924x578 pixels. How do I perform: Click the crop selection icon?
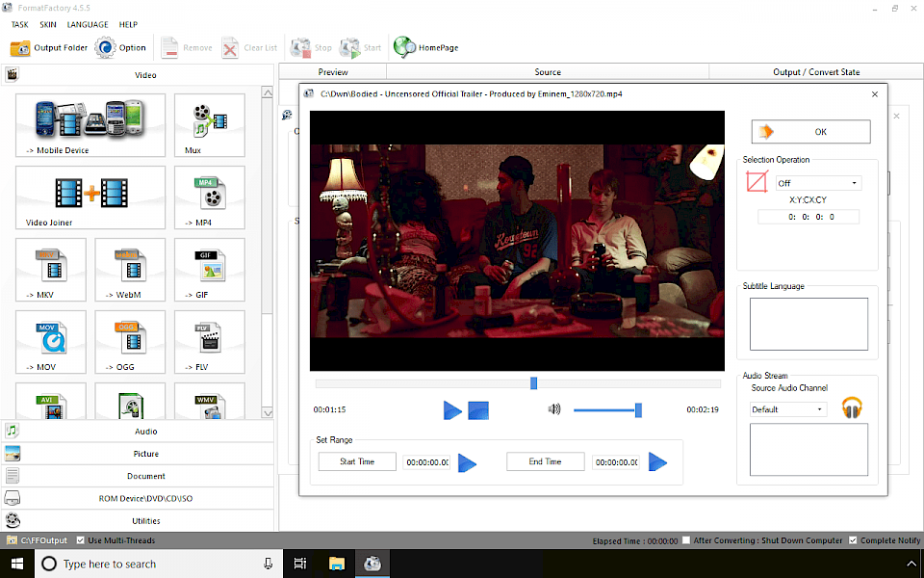pos(757,182)
